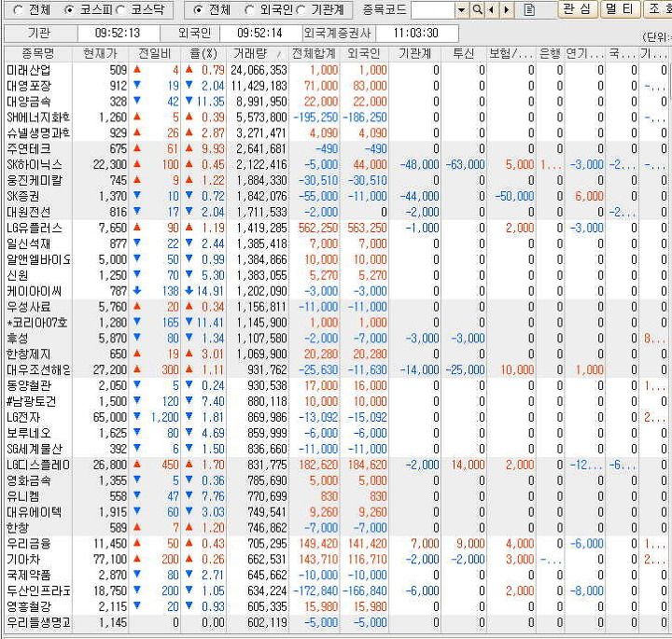Select the 한창제지 stock row
This screenshot has height=639, width=672.
click(x=336, y=354)
